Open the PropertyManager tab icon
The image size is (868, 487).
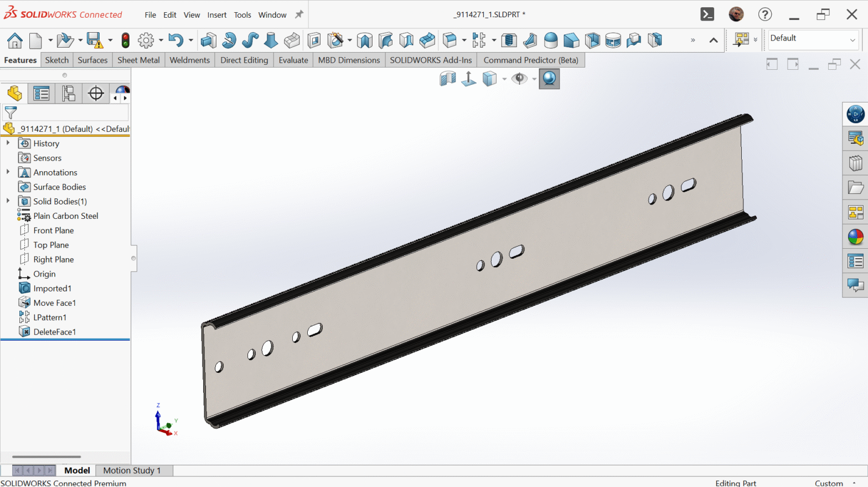coord(42,93)
